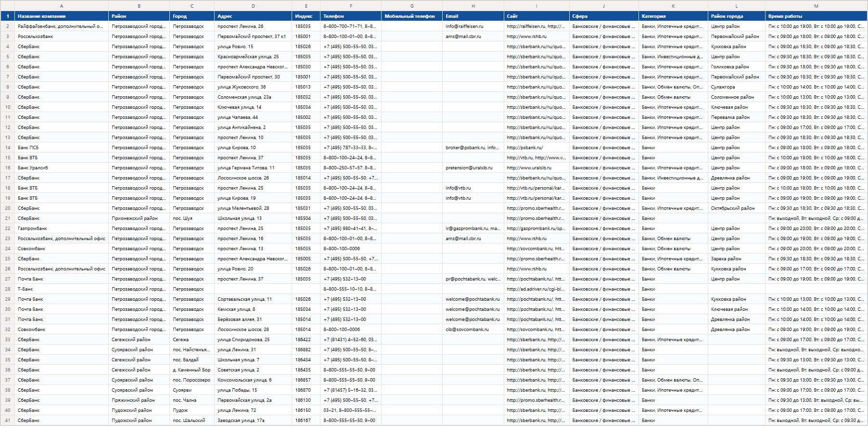Screen dimensions: 868x434
Task: Select the Райффайзенбанк company name cell
Action: point(62,26)
